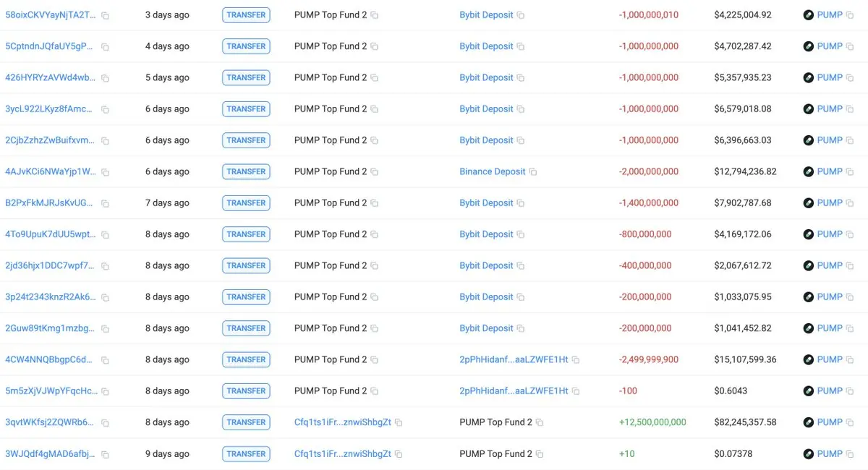This screenshot has height=470, width=868.
Task: Copy destination PUMP Top Fund 2 in the +10 row
Action: 540,454
